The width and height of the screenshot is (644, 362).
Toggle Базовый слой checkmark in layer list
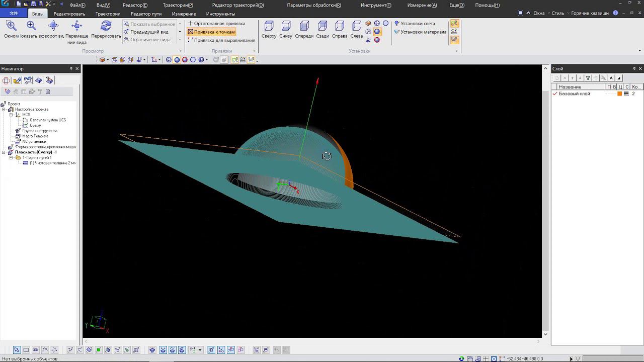tap(555, 94)
